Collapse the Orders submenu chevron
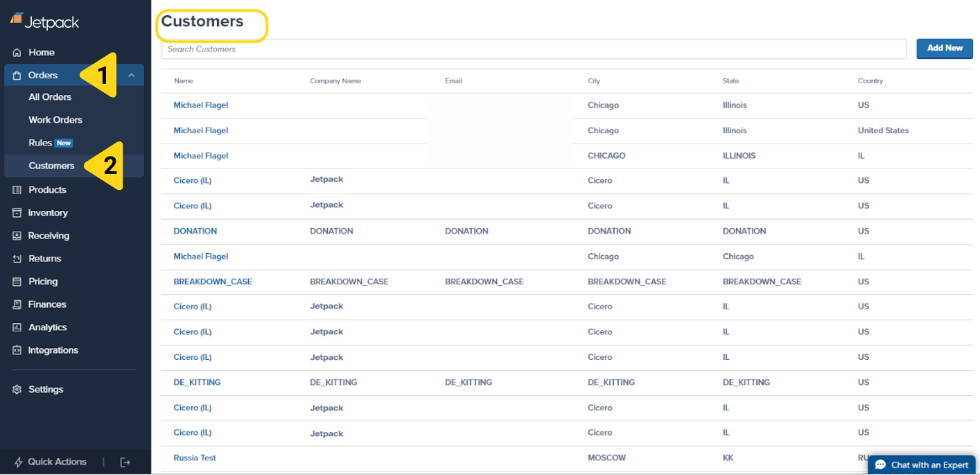The width and height of the screenshot is (980, 475). [132, 74]
